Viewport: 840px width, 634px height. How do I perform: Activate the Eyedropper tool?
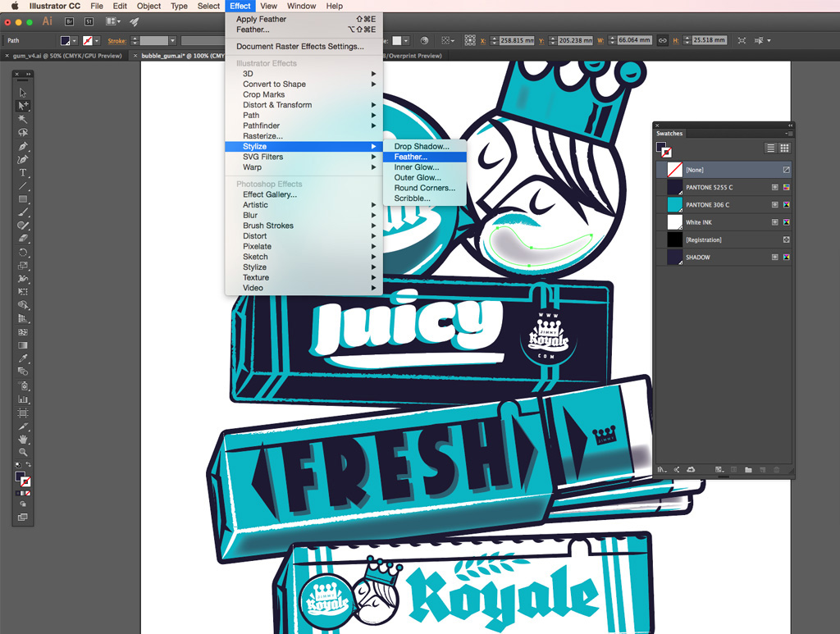point(23,358)
